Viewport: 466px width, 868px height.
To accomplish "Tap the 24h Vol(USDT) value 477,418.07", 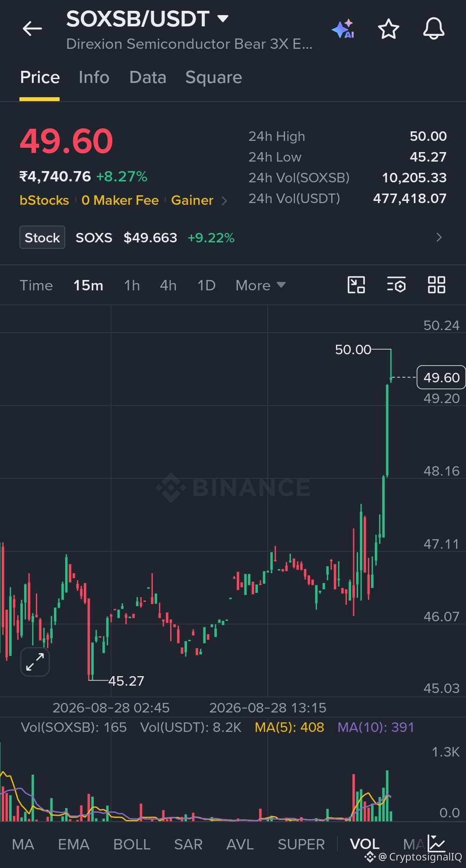I will coord(409,198).
